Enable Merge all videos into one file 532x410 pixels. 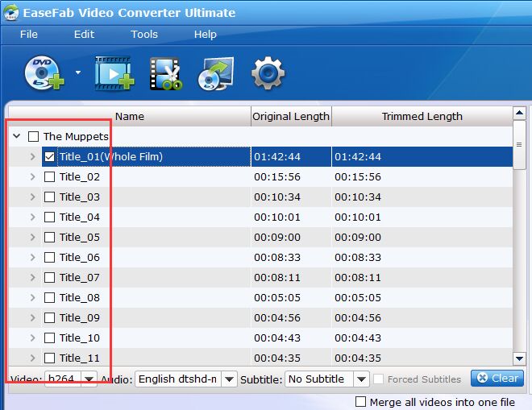pos(360,402)
